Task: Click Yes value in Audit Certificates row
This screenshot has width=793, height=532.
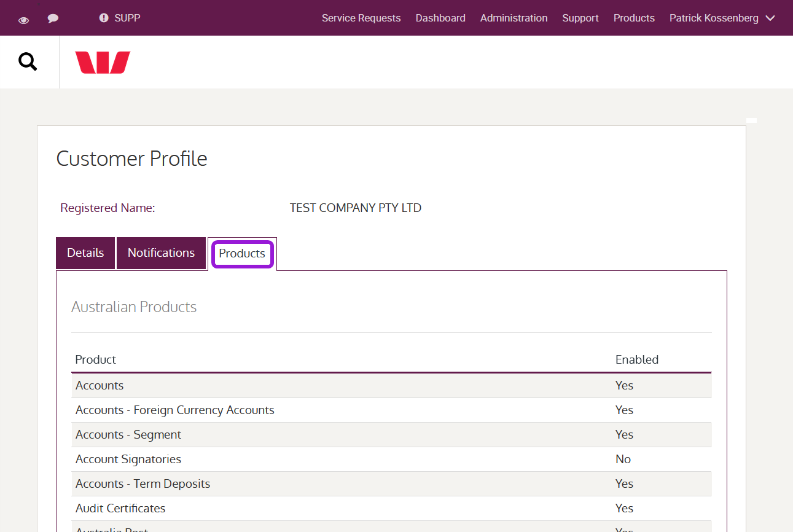Action: (624, 509)
